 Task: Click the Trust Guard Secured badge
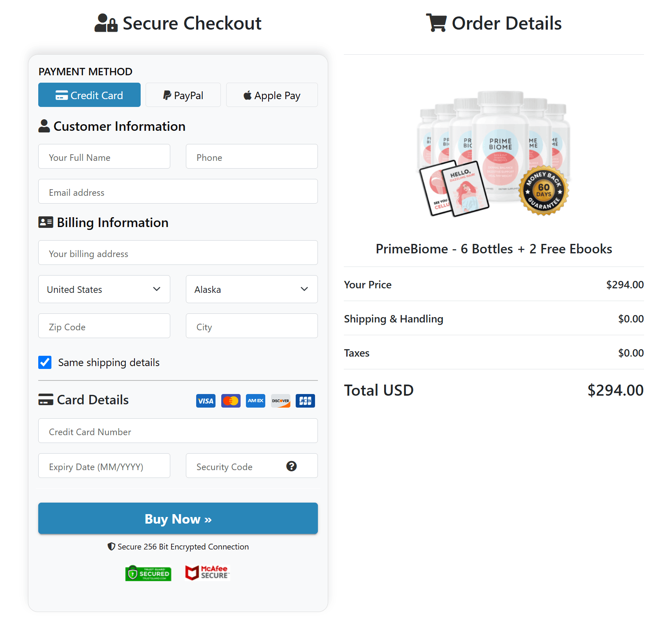148,573
